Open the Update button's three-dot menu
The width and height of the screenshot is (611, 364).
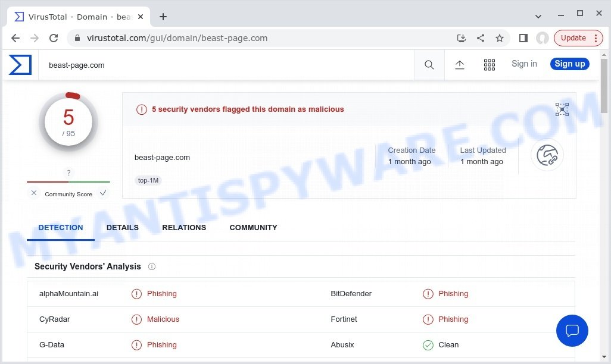(596, 38)
